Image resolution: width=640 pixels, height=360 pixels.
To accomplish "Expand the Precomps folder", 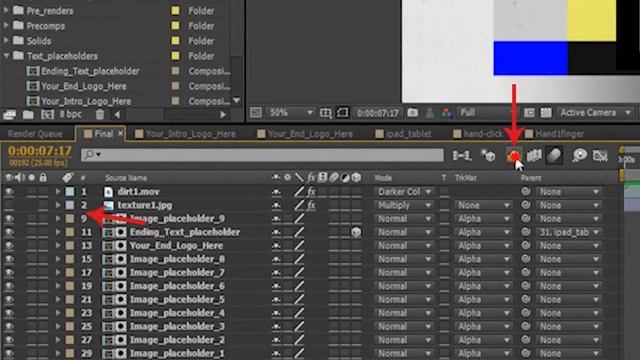I will (x=6, y=25).
